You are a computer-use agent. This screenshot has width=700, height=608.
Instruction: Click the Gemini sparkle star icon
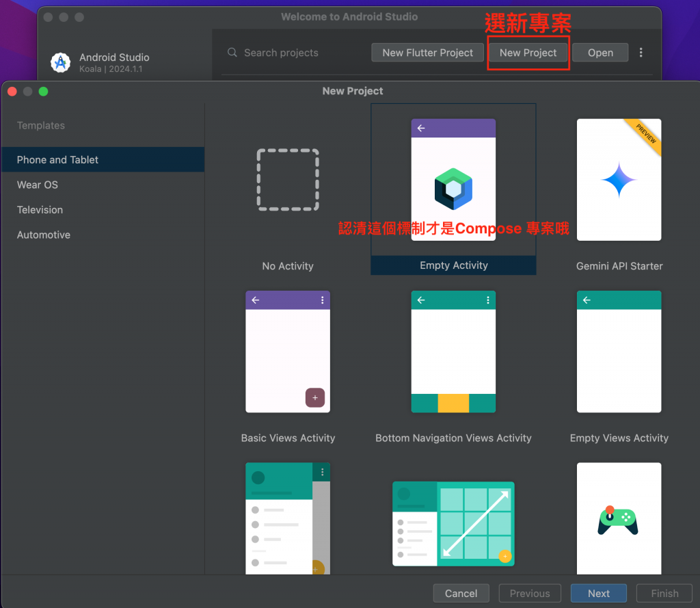tap(619, 180)
